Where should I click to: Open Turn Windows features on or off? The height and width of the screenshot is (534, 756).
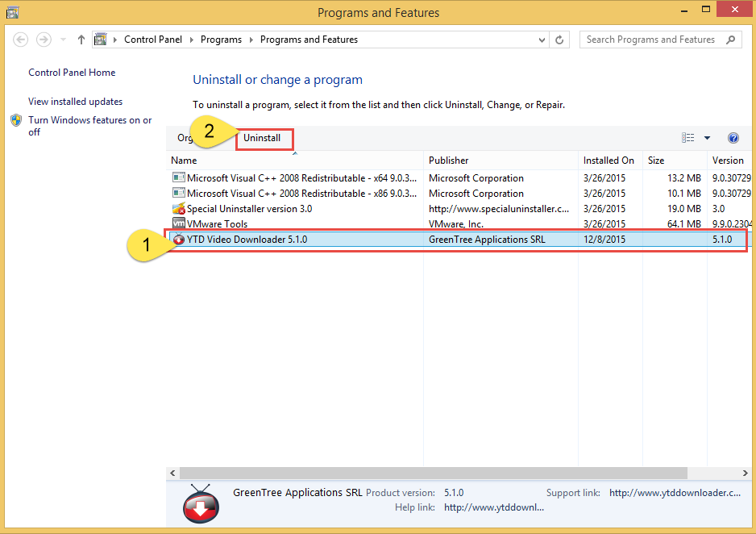tap(90, 126)
